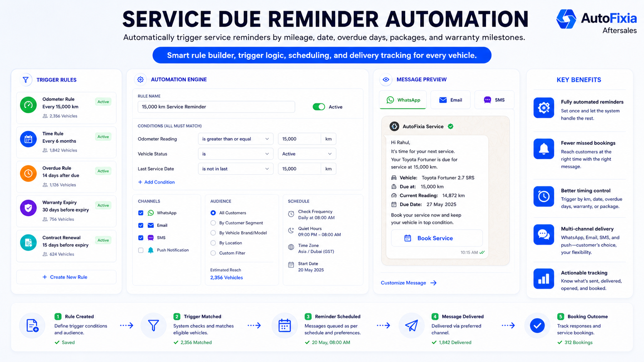Open the Warranty Expiry rule card
Screen dimensions: 644x362
click(66, 211)
